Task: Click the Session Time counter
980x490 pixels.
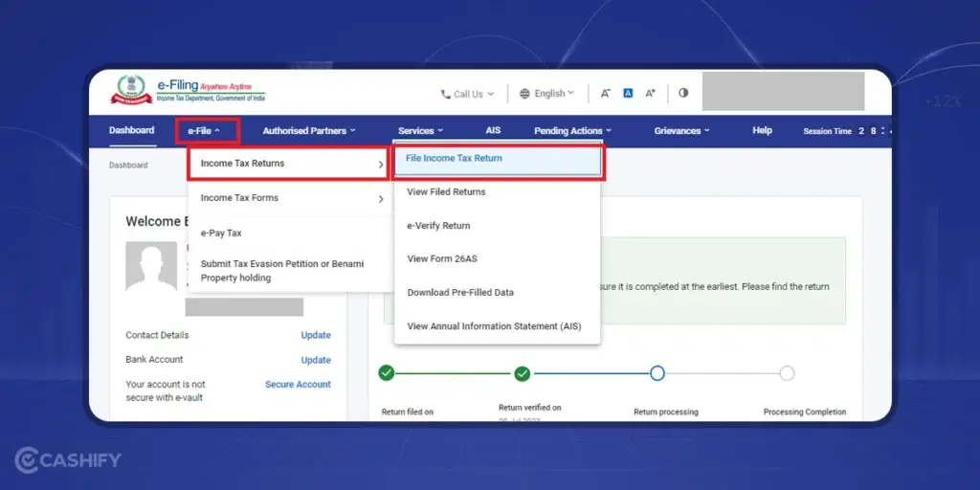Action: 847,131
